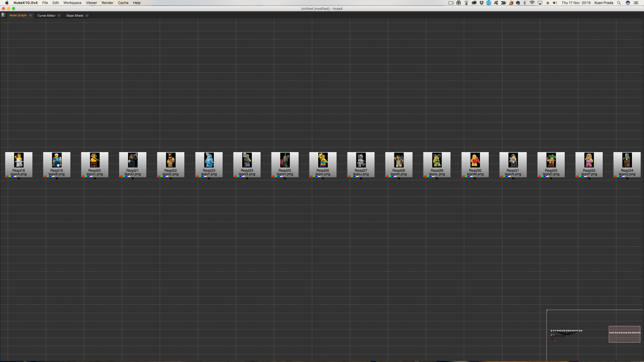Open the Apple menu
The width and height of the screenshot is (644, 362).
[x=7, y=3]
